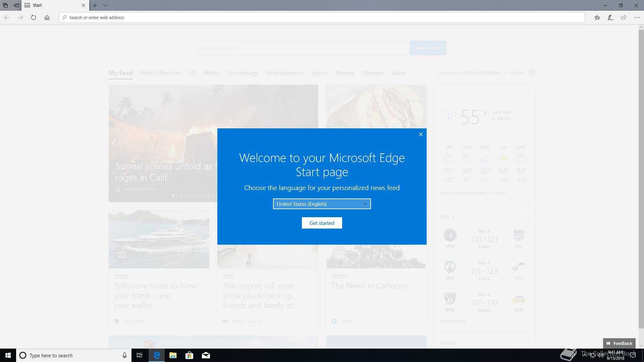Open the Money category link above boats

coord(121,276)
